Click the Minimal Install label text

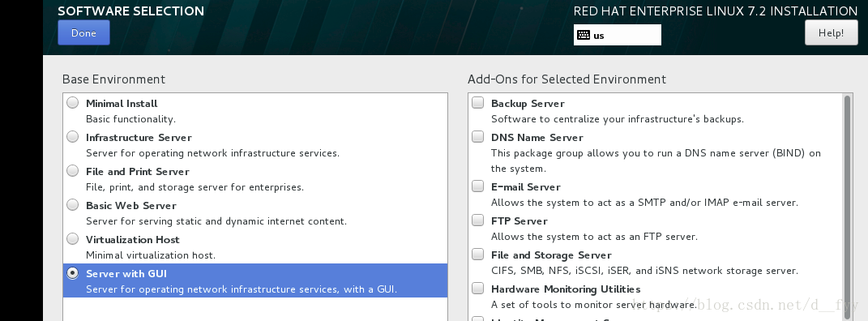122,104
